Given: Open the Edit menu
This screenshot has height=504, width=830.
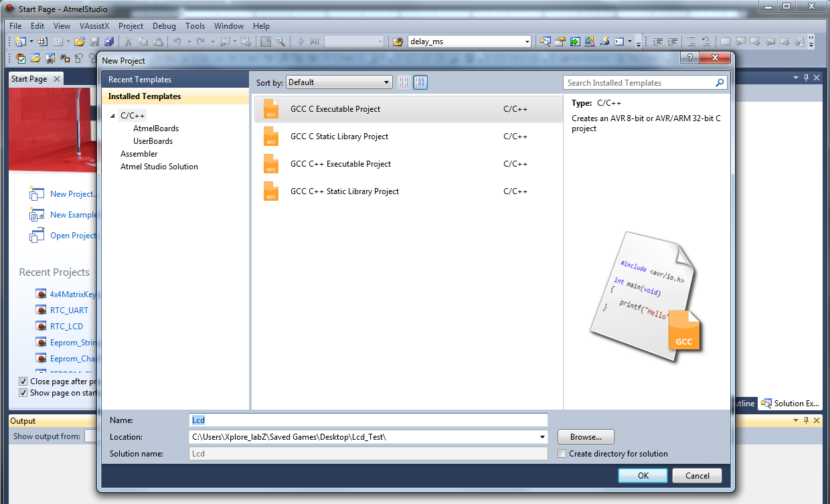Looking at the screenshot, I should [37, 26].
